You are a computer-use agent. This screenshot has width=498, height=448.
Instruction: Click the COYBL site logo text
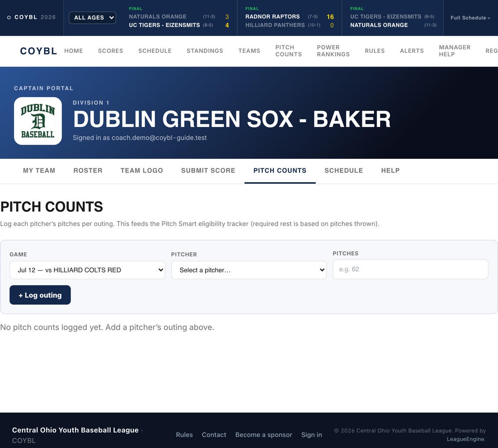pos(39,51)
